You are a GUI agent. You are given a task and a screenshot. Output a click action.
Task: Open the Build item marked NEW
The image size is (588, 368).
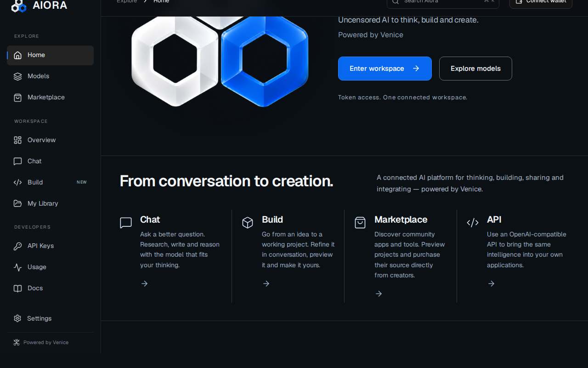50,182
